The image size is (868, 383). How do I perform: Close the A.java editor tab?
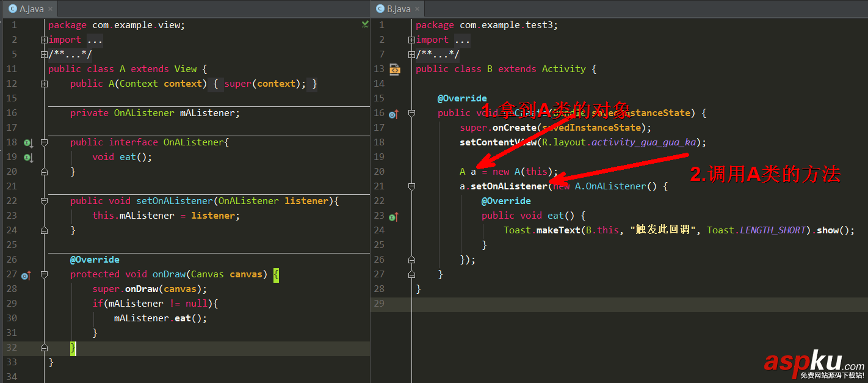pyautogui.click(x=50, y=9)
